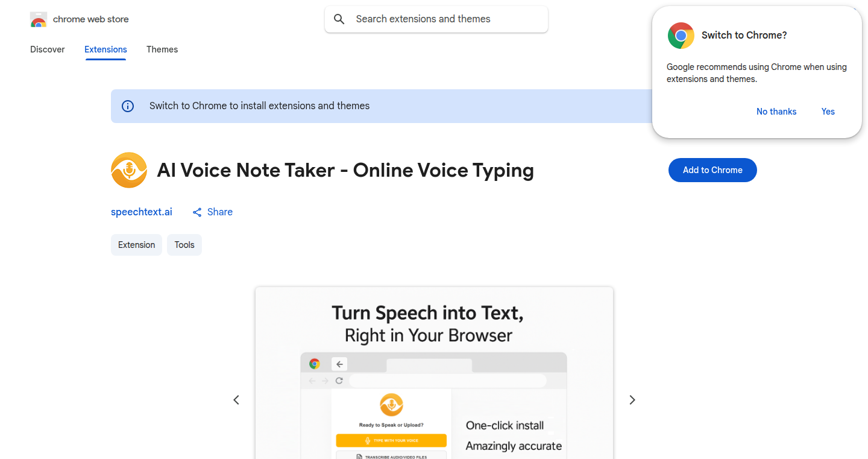This screenshot has width=868, height=459.
Task: Click the AI Voice Note Taker microphone logo
Action: 129,170
